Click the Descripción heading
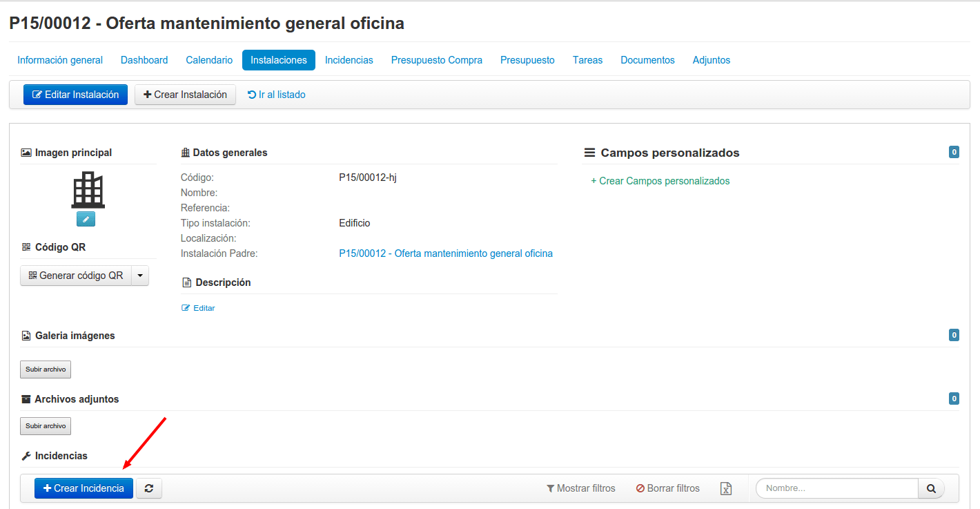This screenshot has width=980, height=509. 216,282
